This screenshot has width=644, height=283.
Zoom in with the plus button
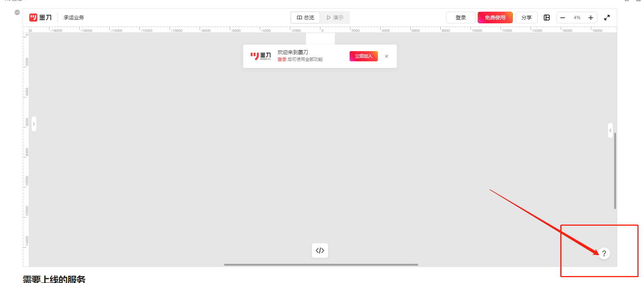click(591, 18)
